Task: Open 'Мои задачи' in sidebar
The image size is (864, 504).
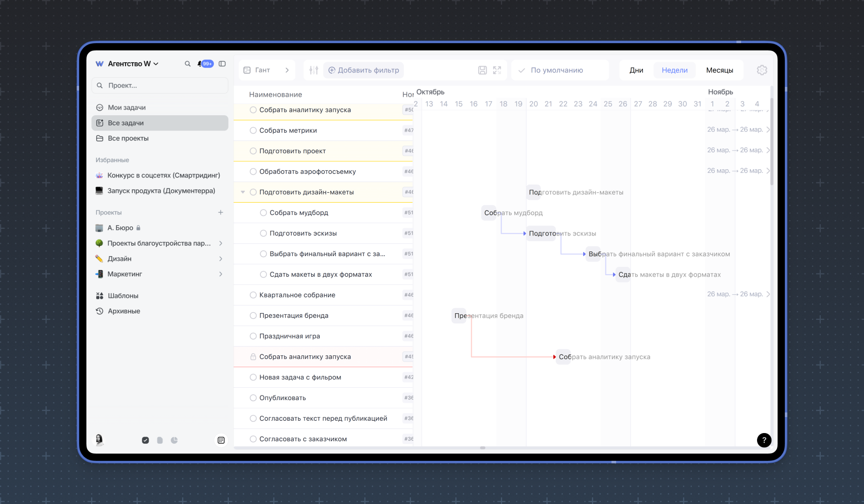Action: 127,107
